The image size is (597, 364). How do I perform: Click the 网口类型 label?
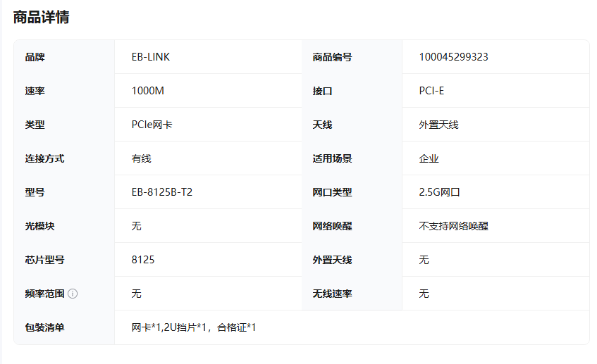click(332, 192)
